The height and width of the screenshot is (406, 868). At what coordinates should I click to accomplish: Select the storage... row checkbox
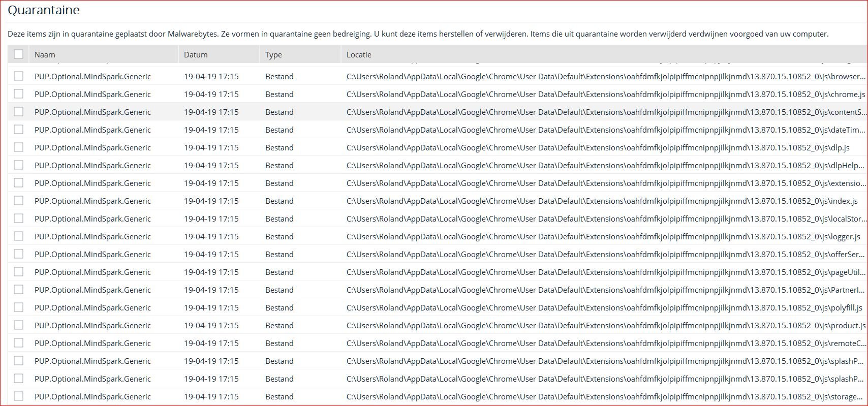(19, 396)
